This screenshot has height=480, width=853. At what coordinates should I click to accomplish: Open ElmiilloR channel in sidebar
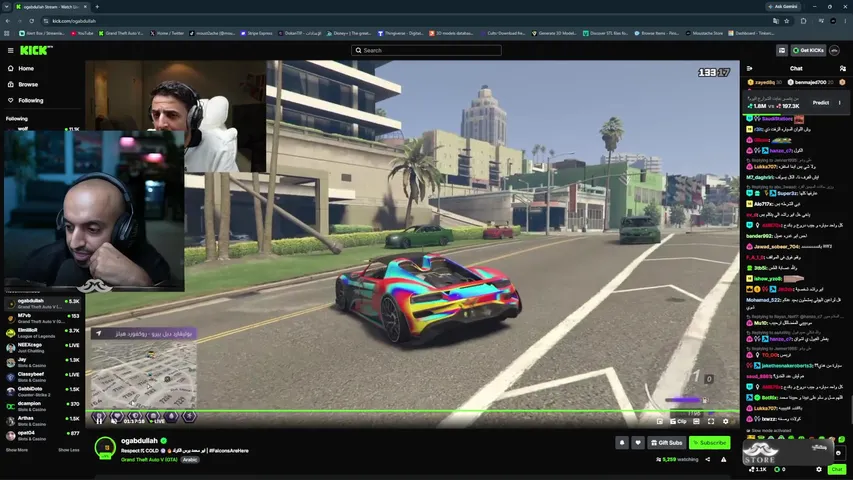(42, 333)
